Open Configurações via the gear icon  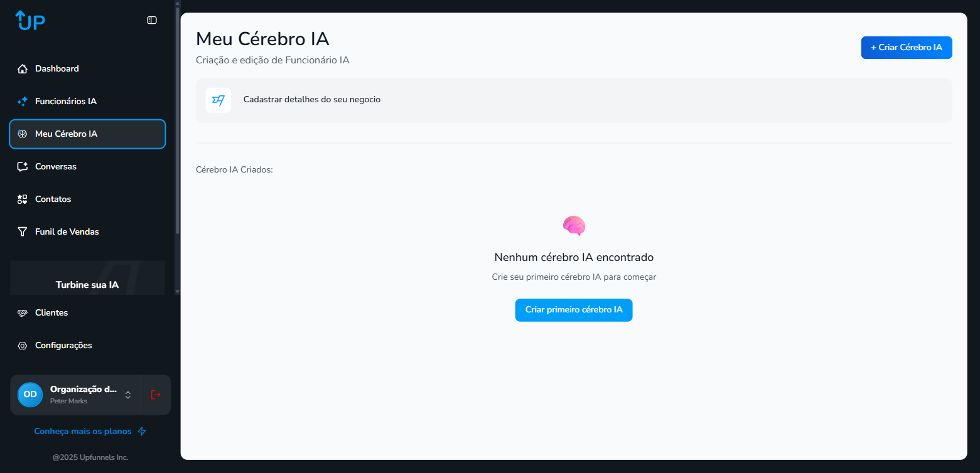pyautogui.click(x=23, y=345)
